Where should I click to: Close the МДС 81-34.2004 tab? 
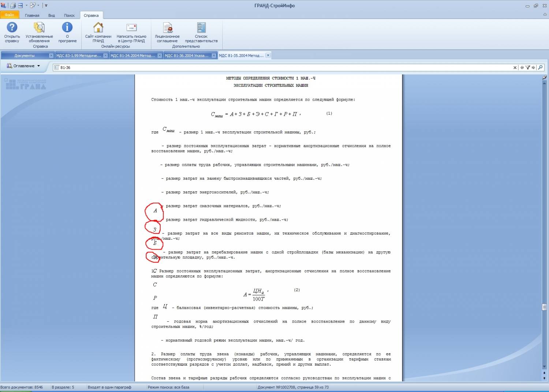pyautogui.click(x=160, y=56)
